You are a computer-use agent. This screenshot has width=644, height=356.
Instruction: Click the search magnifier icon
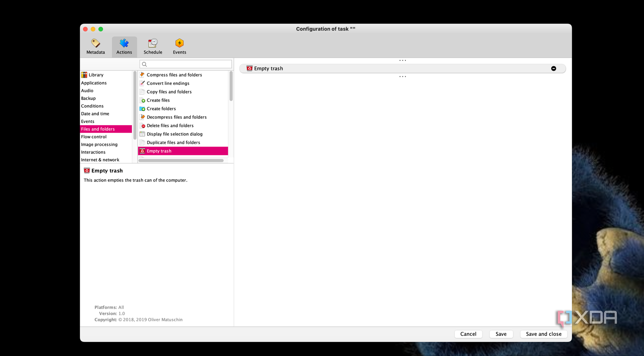pyautogui.click(x=144, y=64)
